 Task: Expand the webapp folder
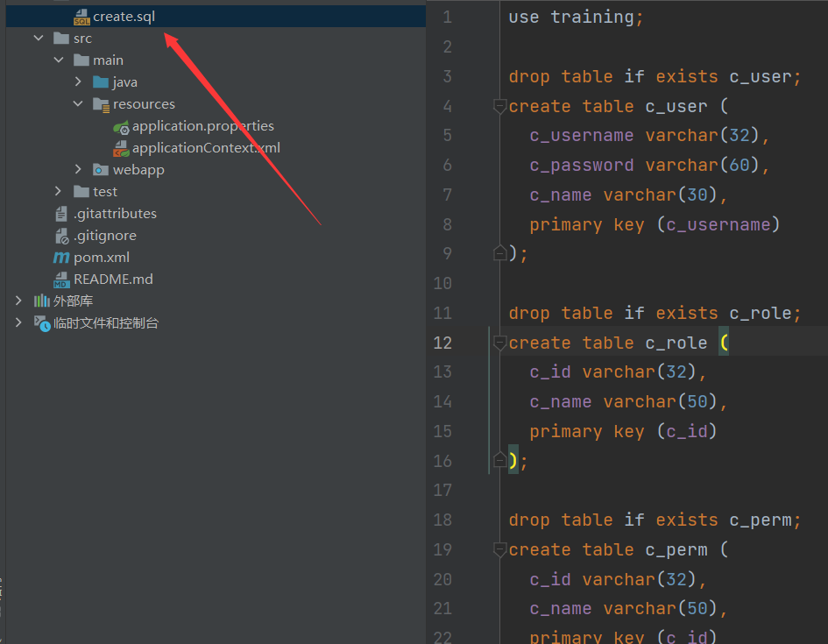coord(78,169)
